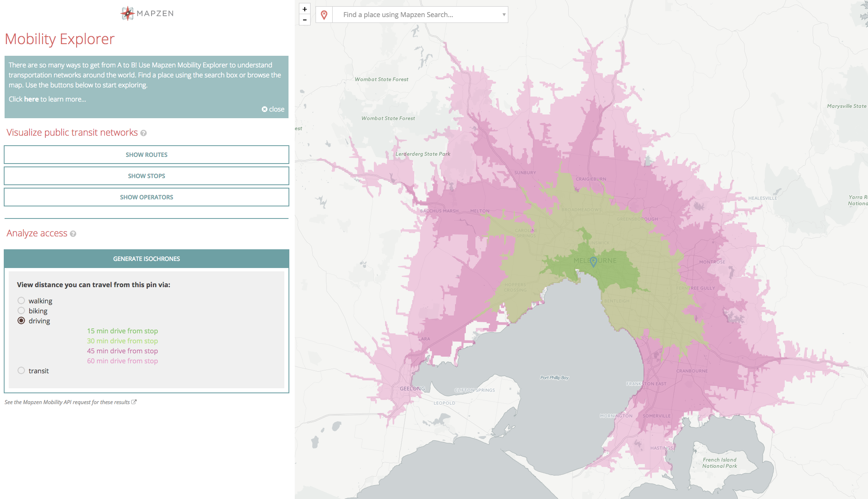Viewport: 868px width, 499px height.
Task: Click the Analyze access heading
Action: tap(37, 233)
